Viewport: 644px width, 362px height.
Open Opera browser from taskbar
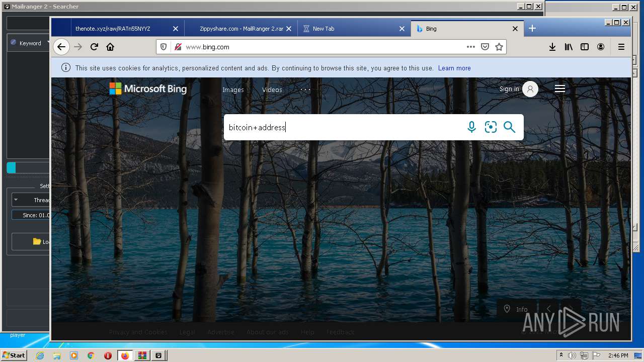tap(108, 355)
